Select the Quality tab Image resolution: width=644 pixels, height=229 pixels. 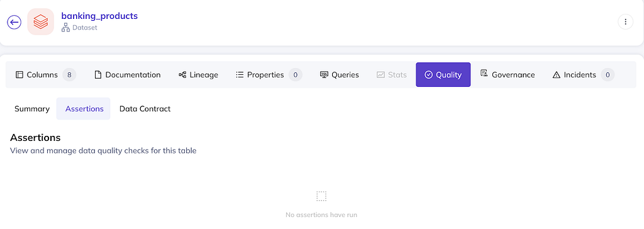pos(443,75)
